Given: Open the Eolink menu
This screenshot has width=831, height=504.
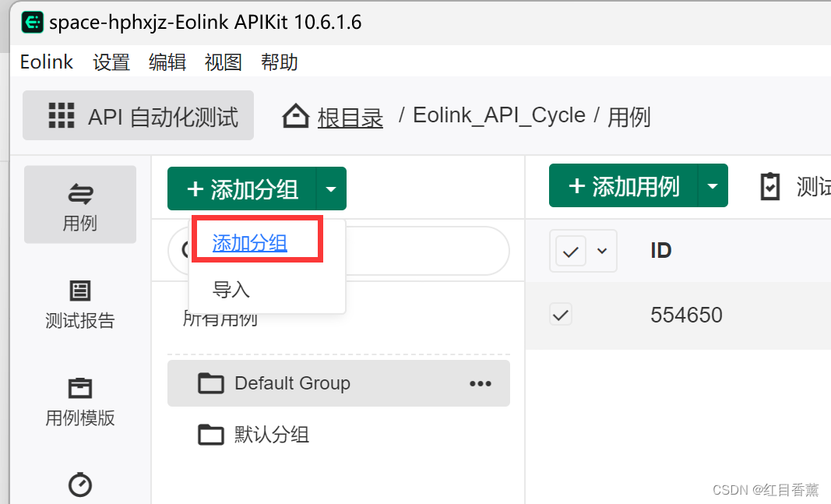Looking at the screenshot, I should click(47, 62).
